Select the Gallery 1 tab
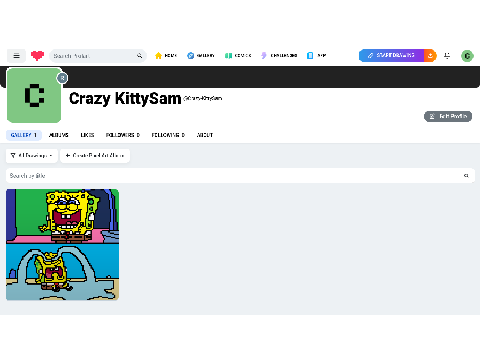480x360 pixels. 24,135
